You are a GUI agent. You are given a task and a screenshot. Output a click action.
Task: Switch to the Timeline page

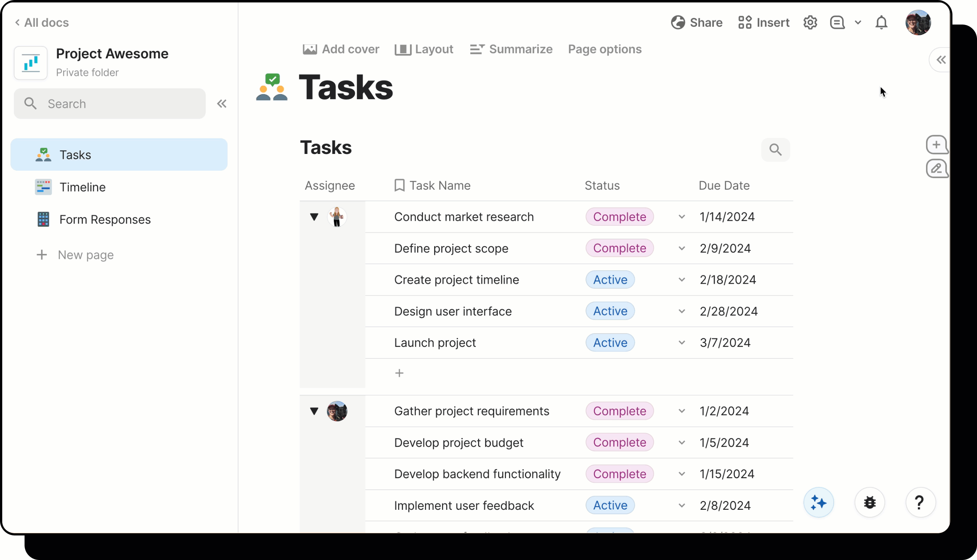(x=83, y=187)
